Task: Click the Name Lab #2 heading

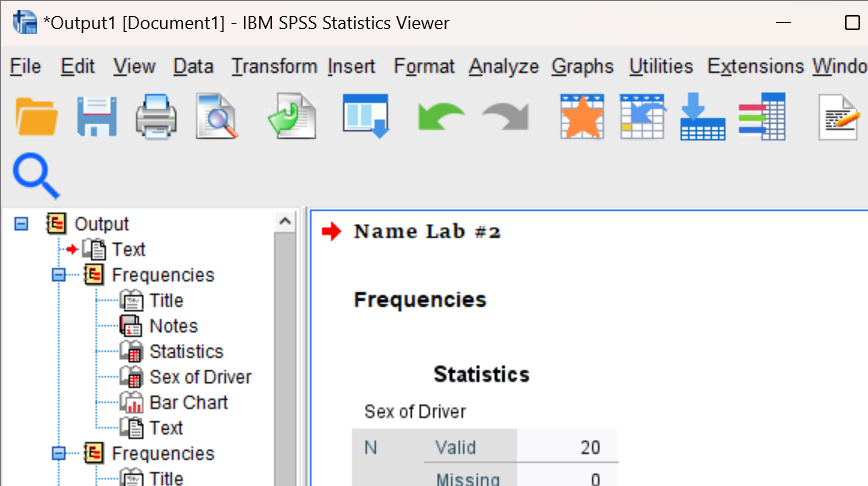Action: coord(427,231)
